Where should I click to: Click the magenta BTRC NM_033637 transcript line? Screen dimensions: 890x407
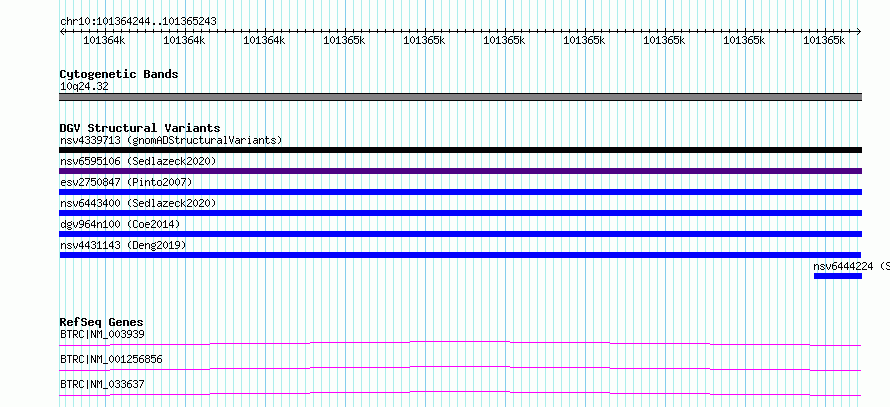coord(461,393)
